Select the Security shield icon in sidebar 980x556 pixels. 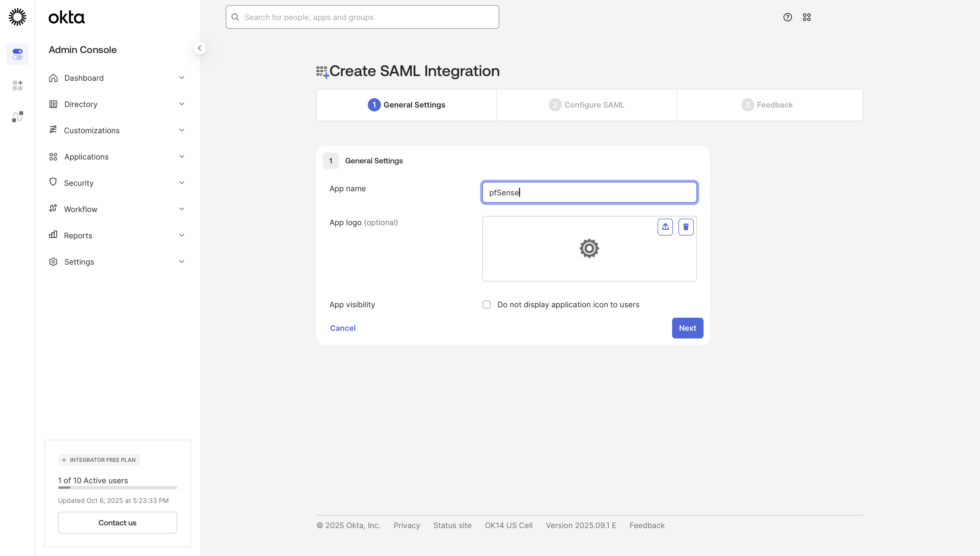pos(53,183)
